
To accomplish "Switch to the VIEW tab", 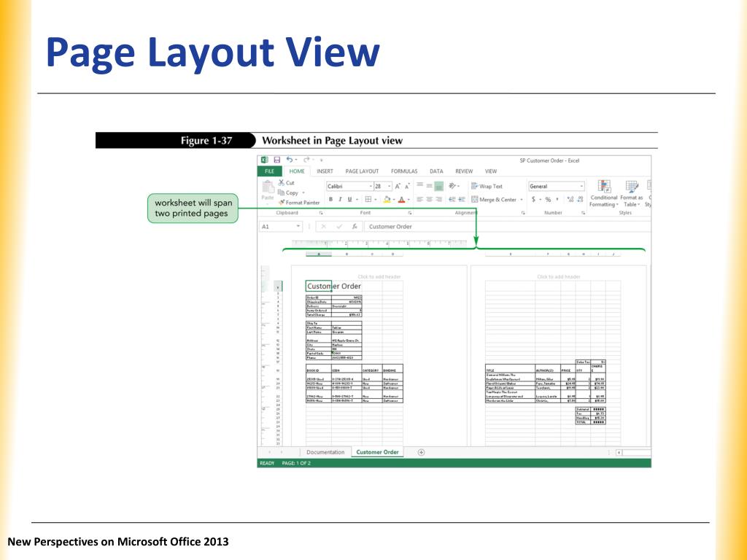I will point(491,171).
